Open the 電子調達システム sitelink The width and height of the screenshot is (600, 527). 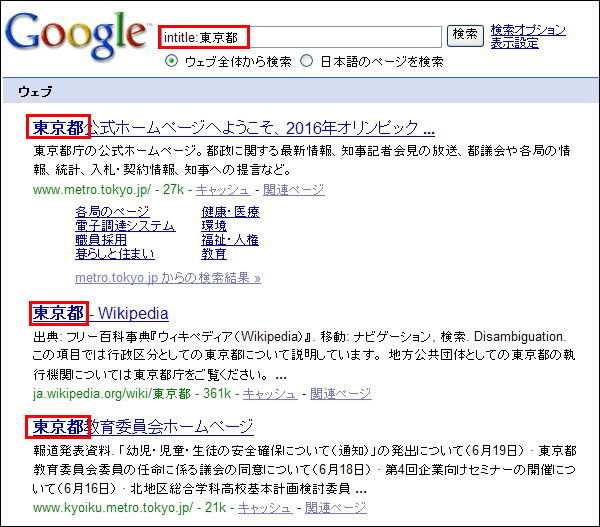point(125,226)
